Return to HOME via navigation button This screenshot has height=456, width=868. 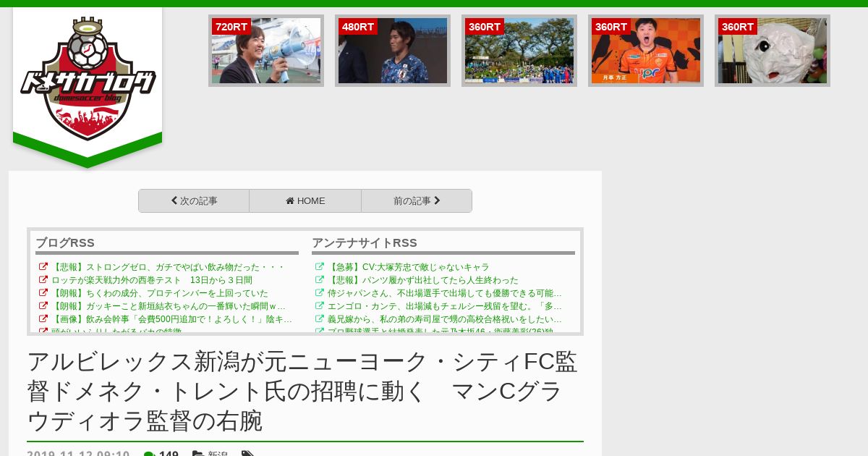[x=305, y=201]
